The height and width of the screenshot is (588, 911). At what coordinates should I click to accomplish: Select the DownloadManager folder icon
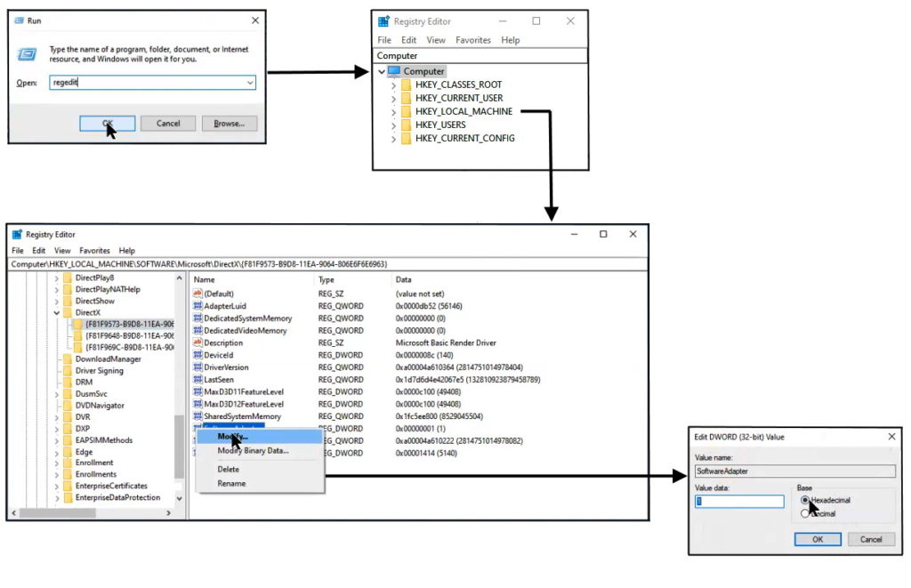tap(68, 359)
